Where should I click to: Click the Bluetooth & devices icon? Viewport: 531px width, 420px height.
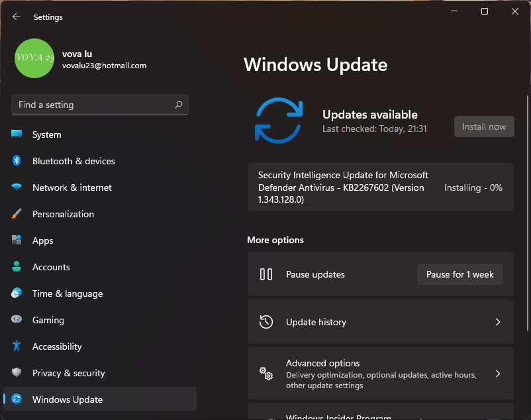(x=17, y=160)
